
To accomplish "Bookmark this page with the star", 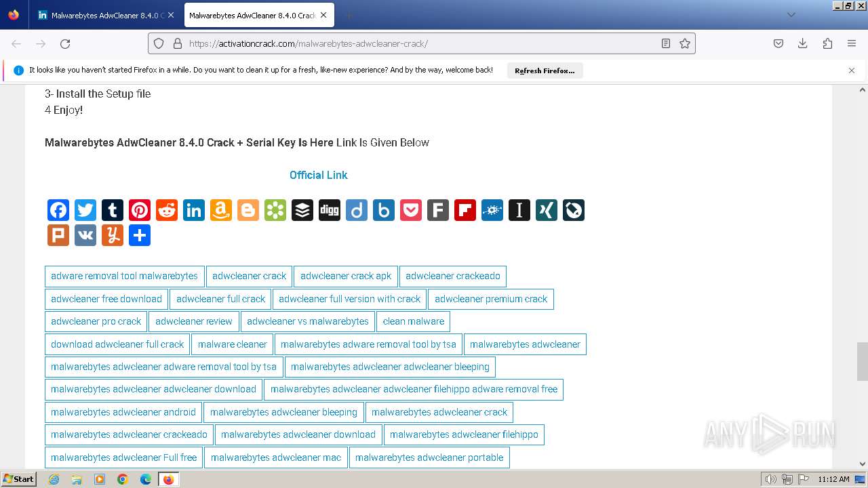I will 685,43.
